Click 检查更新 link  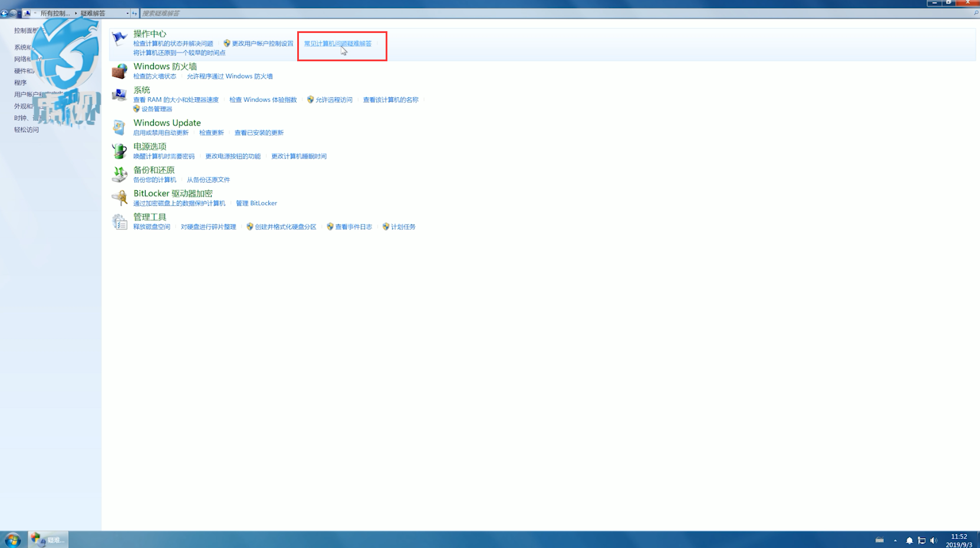[x=212, y=133]
